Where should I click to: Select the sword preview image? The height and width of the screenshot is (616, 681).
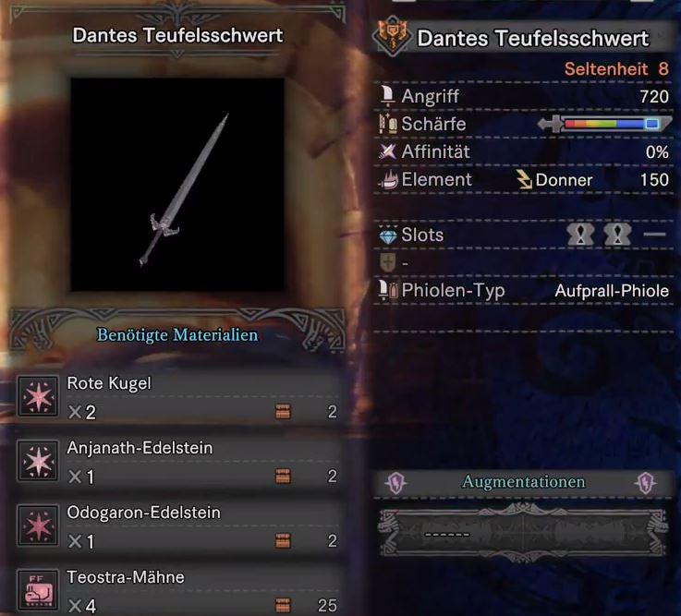tap(177, 185)
